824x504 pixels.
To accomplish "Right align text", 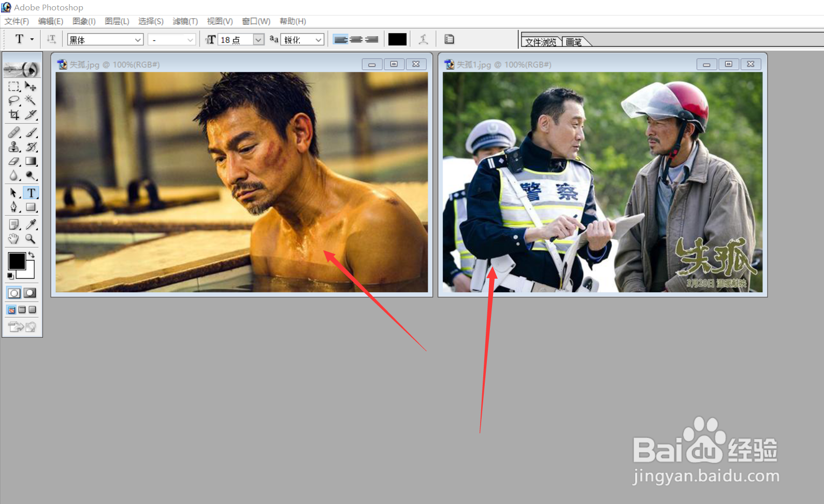I will pyautogui.click(x=371, y=39).
